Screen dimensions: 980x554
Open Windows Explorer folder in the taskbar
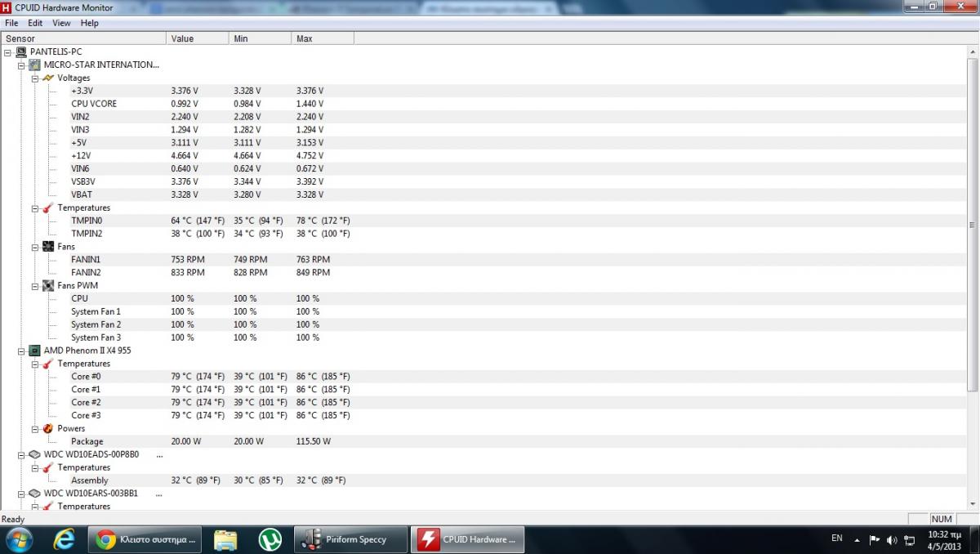pos(225,539)
